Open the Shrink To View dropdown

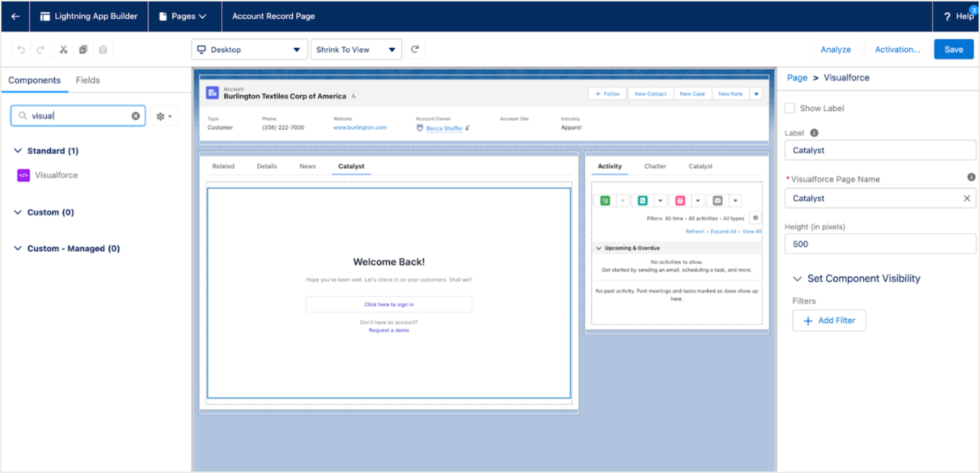(356, 50)
